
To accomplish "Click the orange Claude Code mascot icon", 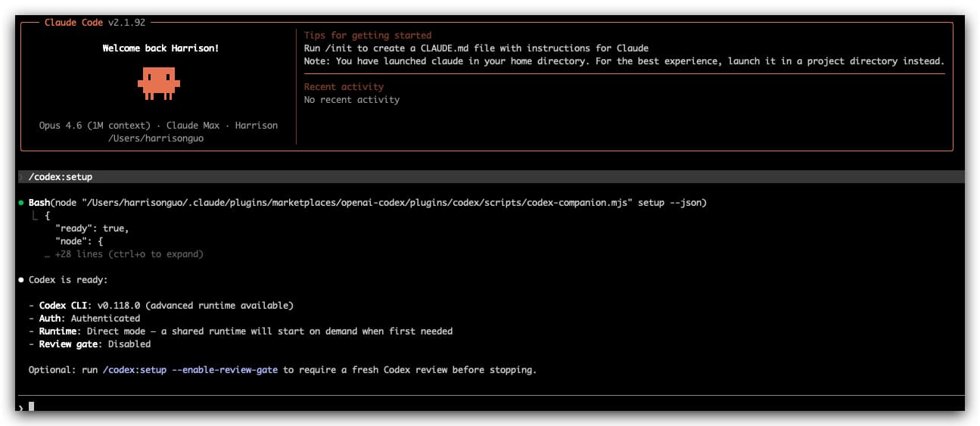I will pyautogui.click(x=159, y=82).
